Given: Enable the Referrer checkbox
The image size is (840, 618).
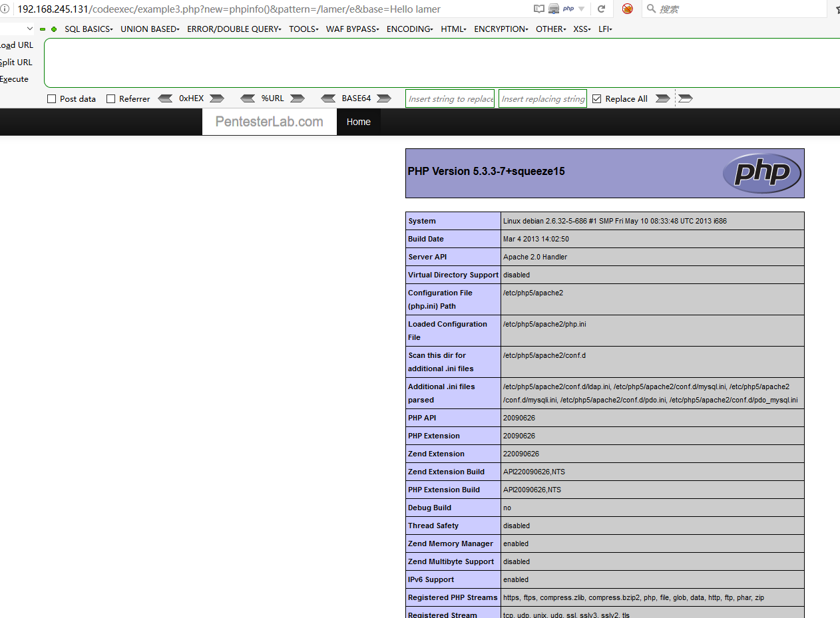Looking at the screenshot, I should (111, 99).
